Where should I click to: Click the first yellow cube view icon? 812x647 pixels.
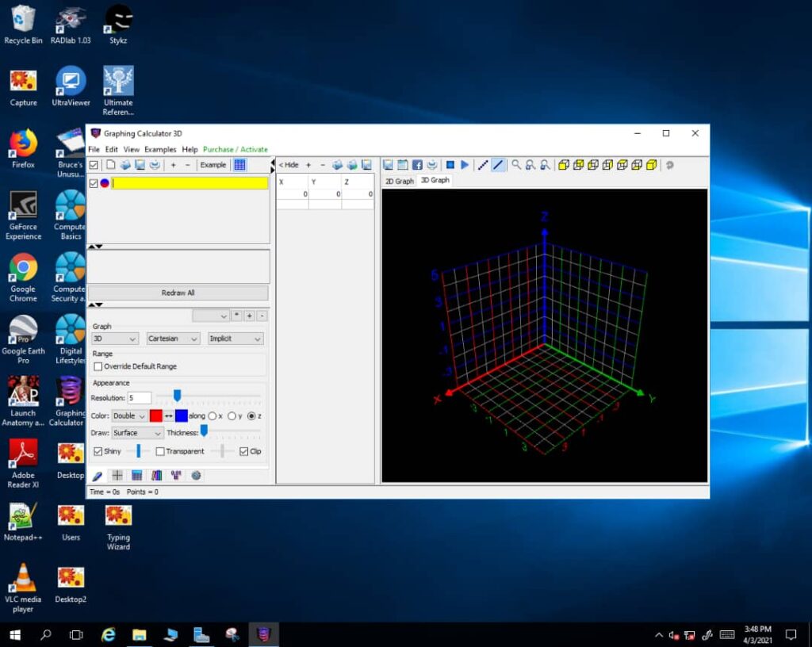pyautogui.click(x=564, y=165)
